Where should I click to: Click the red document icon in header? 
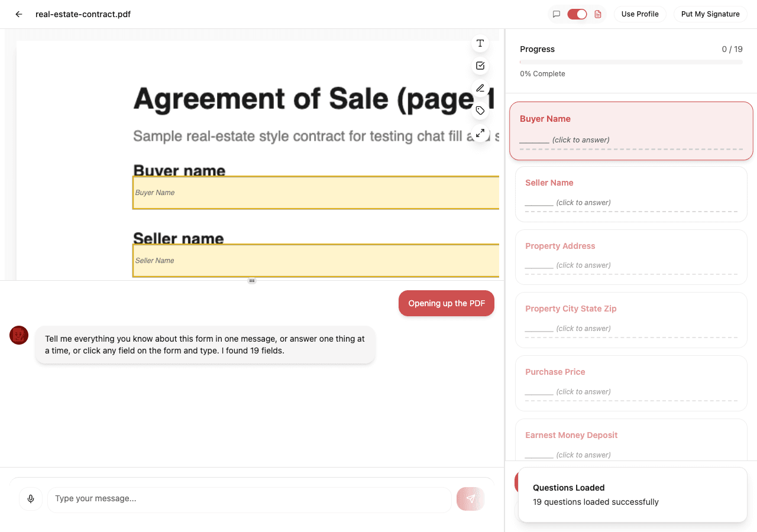(598, 14)
